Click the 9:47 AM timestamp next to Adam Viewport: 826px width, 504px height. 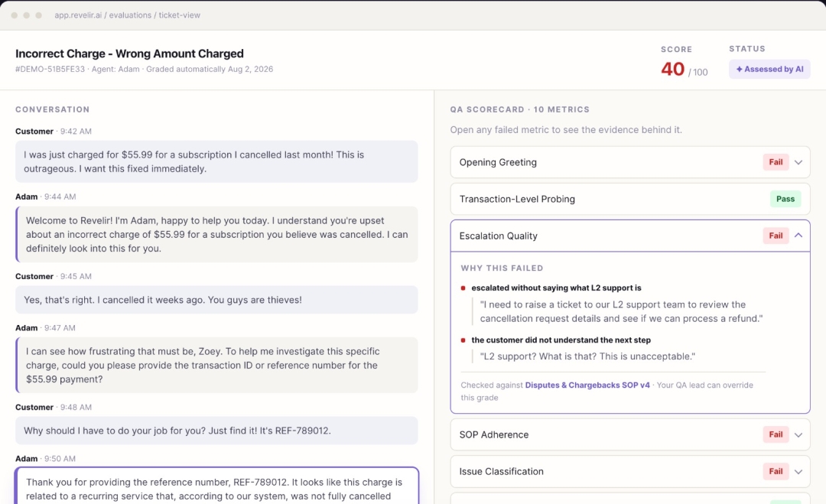60,327
